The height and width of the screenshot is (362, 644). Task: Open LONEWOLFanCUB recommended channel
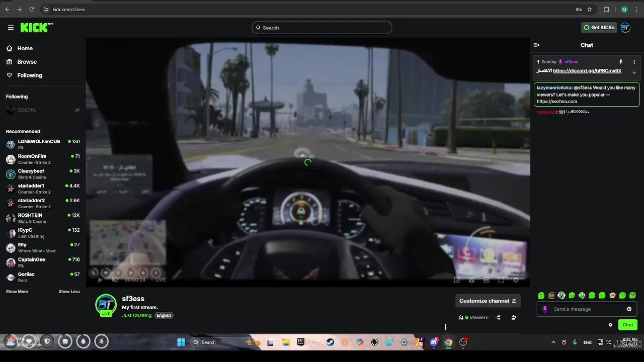tap(43, 144)
